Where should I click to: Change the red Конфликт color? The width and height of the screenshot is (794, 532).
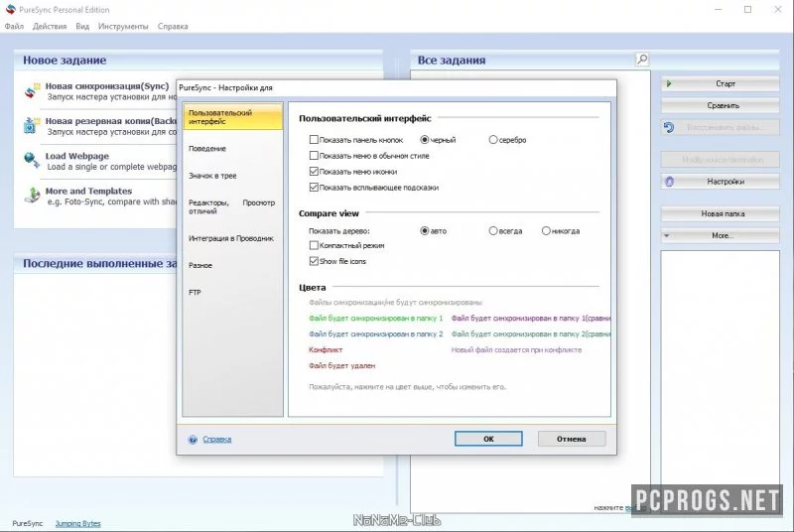point(326,349)
